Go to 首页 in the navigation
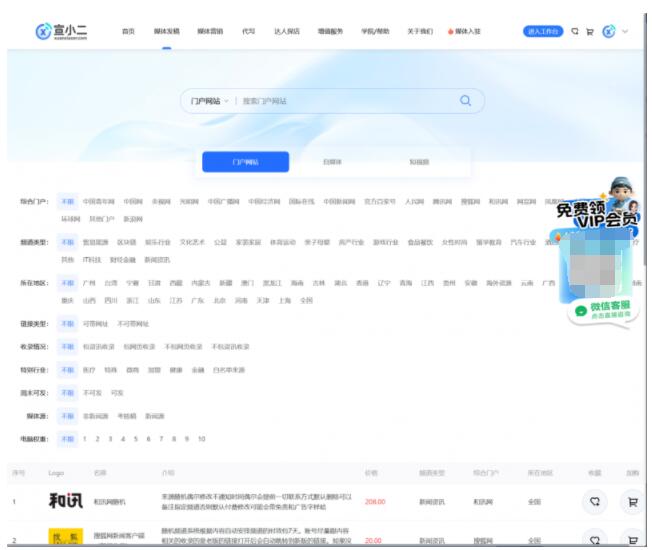Viewport: 652px width, 550px height. tap(128, 31)
